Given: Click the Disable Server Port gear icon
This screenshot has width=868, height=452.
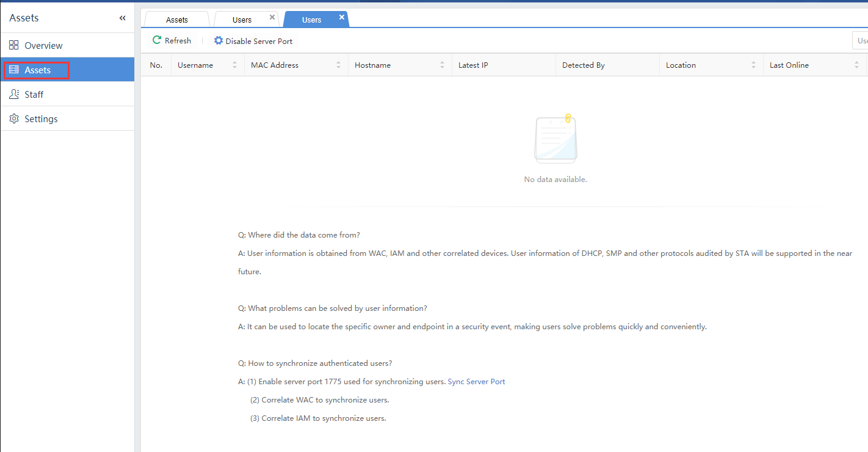Looking at the screenshot, I should point(218,41).
